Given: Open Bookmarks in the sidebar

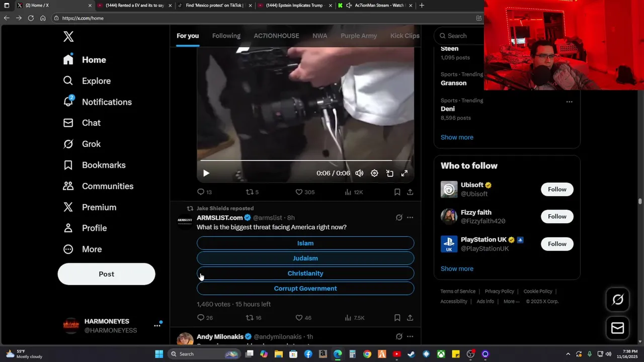Looking at the screenshot, I should 94,165.
